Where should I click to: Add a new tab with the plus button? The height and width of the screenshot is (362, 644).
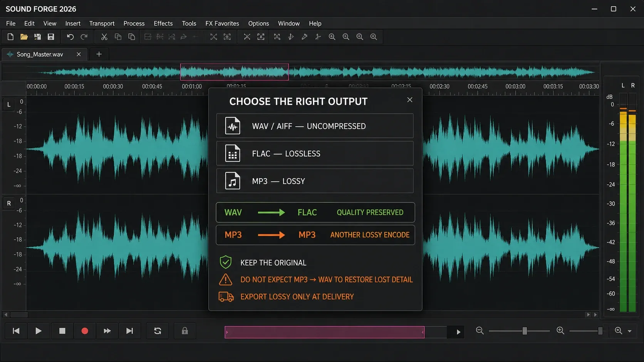[99, 54]
